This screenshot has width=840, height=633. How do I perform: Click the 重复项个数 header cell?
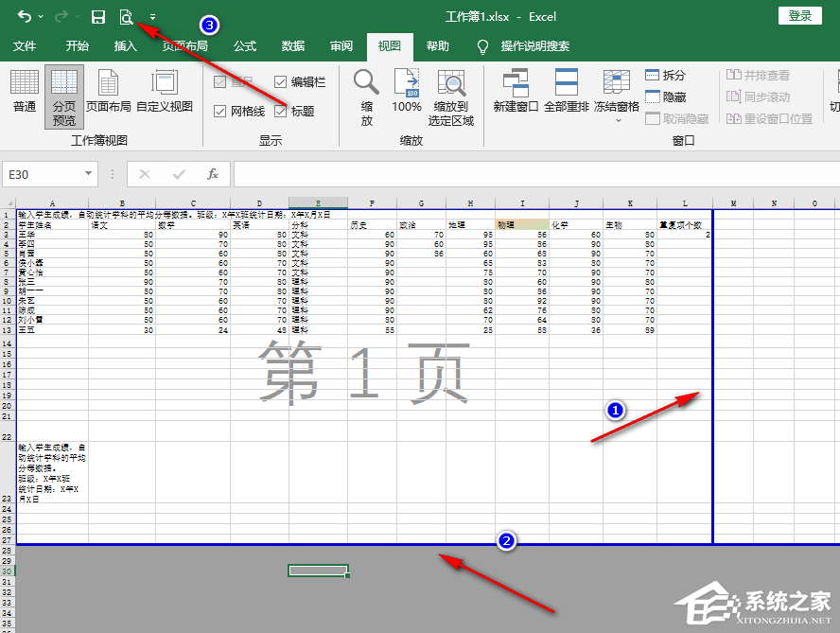(685, 225)
